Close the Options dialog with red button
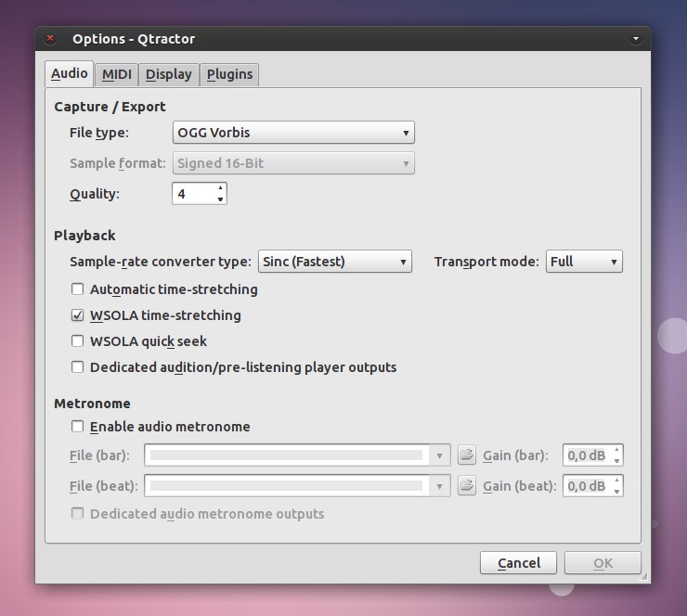 click(50, 39)
